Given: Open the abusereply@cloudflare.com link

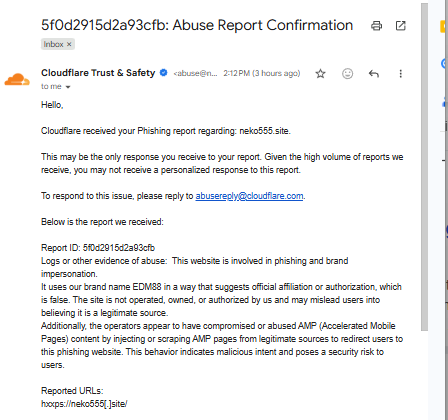Looking at the screenshot, I should pos(249,196).
